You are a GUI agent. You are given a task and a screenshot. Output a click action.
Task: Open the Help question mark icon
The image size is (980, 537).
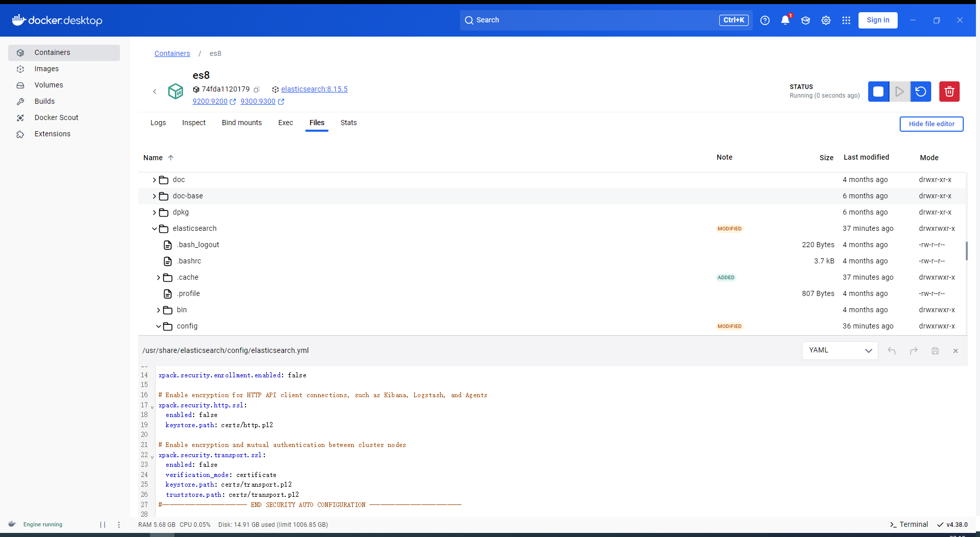765,20
